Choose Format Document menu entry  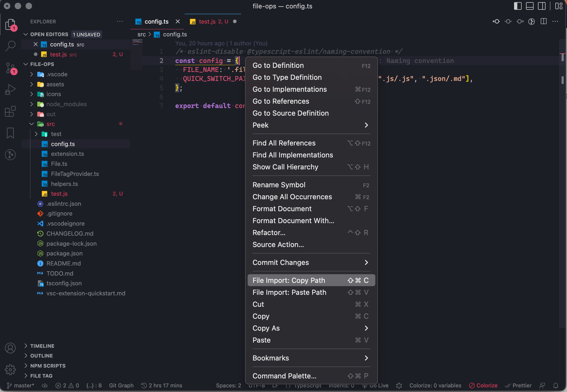(x=311, y=209)
